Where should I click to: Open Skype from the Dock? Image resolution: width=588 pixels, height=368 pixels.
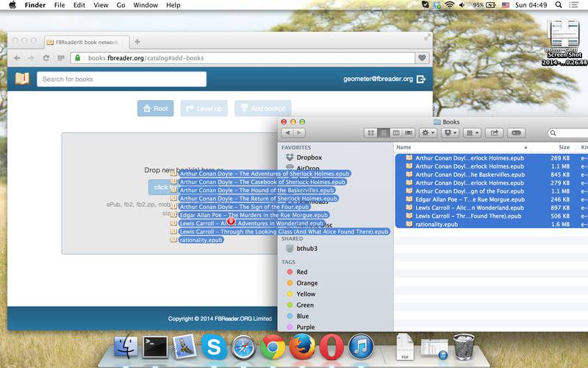[x=214, y=347]
